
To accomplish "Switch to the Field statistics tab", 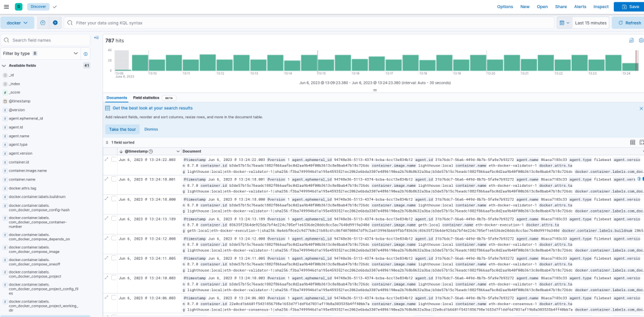I will point(146,98).
